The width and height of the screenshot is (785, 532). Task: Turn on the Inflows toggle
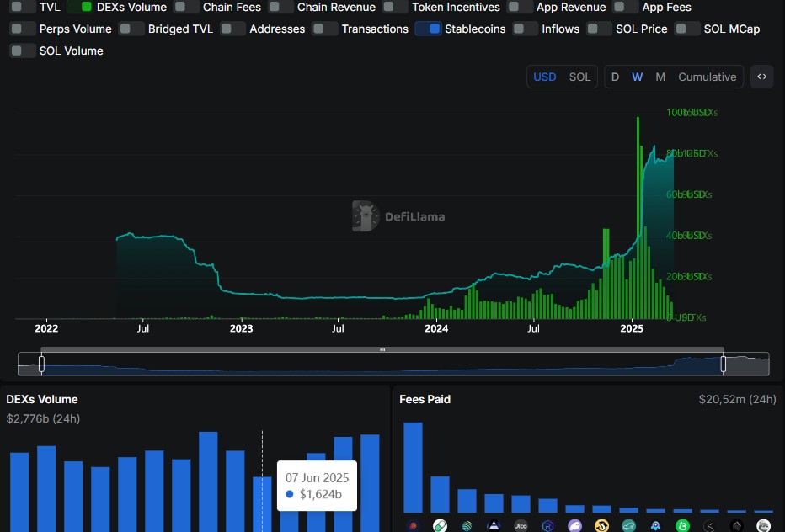pos(526,29)
